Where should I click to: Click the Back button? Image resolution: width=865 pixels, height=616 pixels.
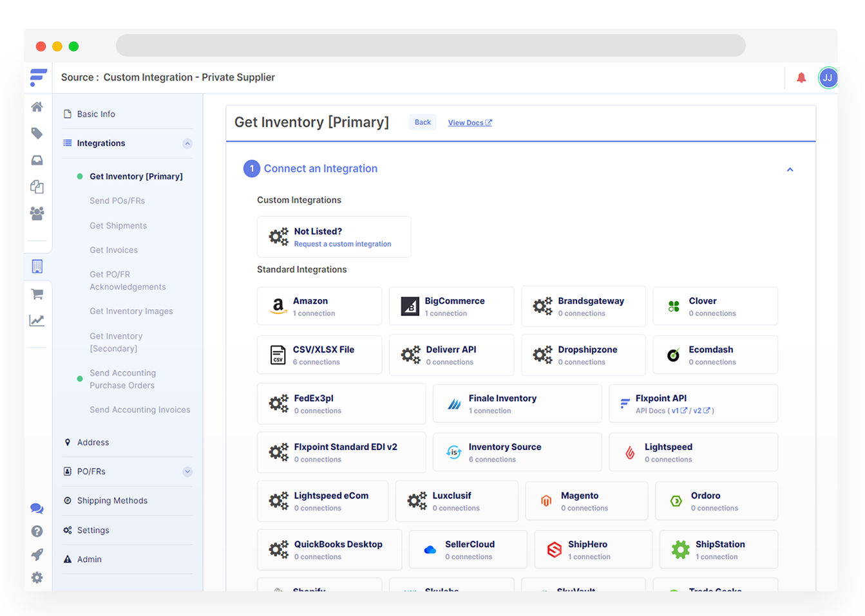click(x=423, y=122)
